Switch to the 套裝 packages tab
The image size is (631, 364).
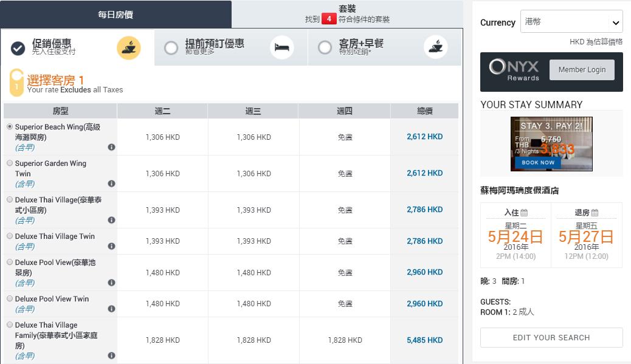click(347, 14)
